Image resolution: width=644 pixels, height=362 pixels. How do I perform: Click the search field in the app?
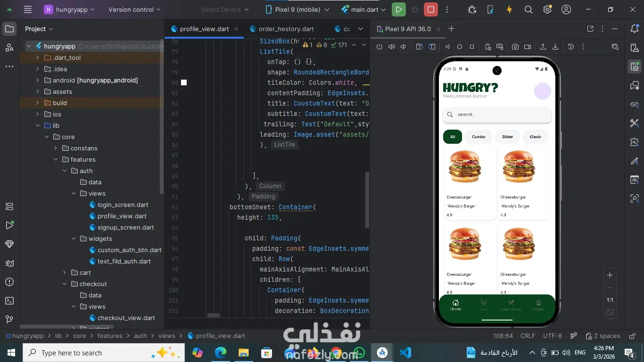(497, 115)
